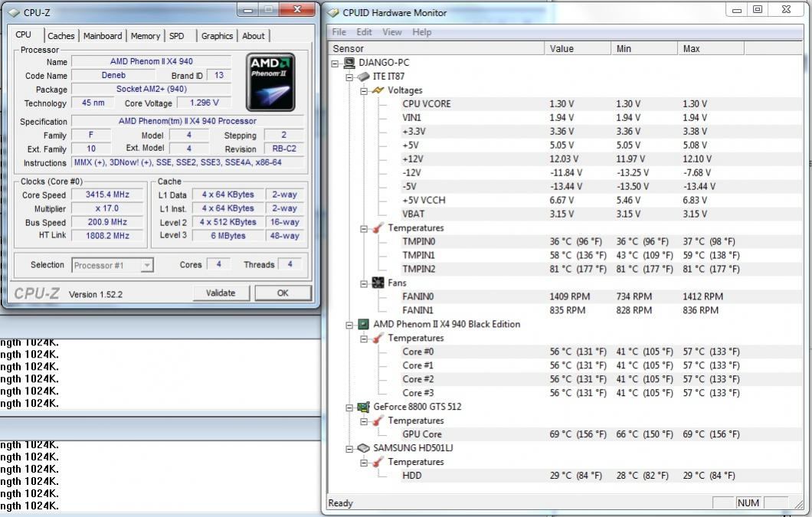Select the HDD temperature row

(x=601, y=476)
